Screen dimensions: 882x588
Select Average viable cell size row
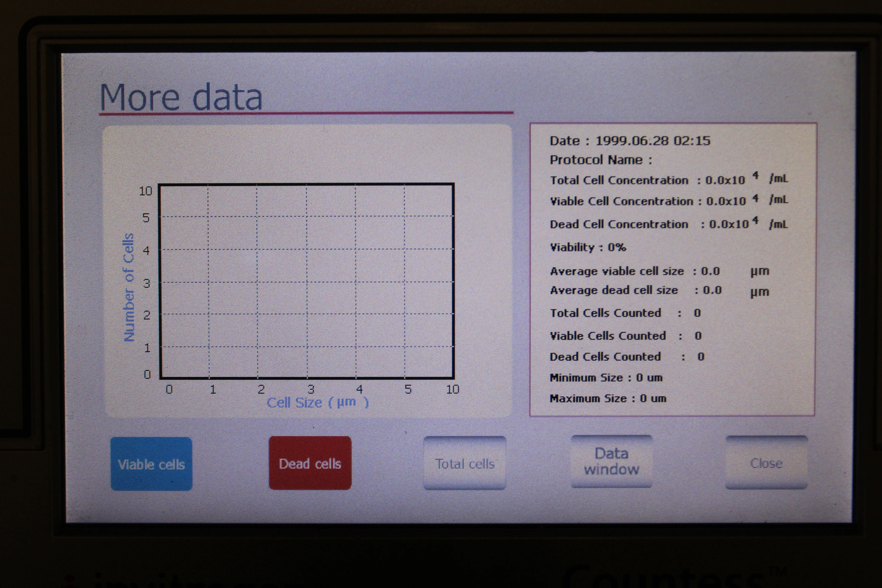tap(660, 271)
